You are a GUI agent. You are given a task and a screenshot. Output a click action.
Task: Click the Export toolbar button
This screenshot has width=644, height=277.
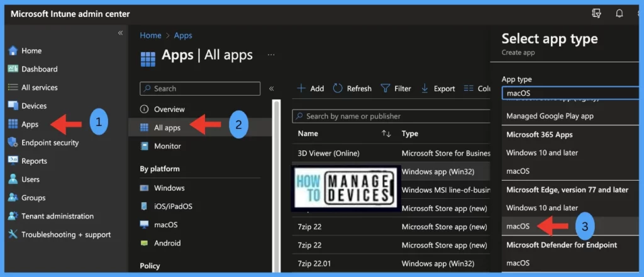tap(438, 88)
